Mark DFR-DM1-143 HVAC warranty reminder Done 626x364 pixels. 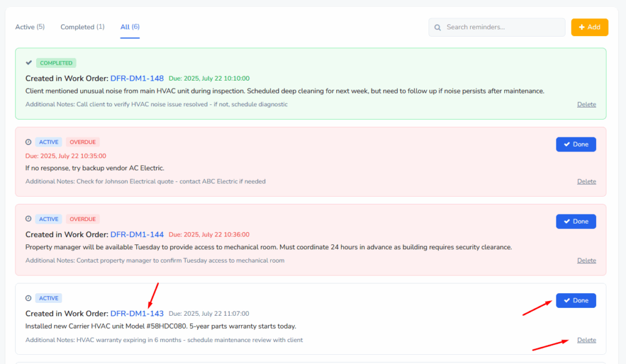tap(576, 300)
